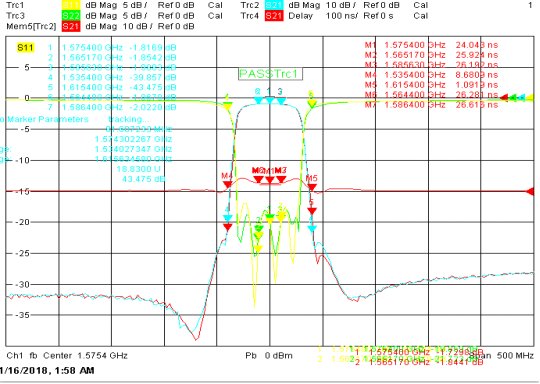Screen dimensions: 540x384
Task: Click the yellow S11 tag inside the diagram
Action: pyautogui.click(x=25, y=47)
